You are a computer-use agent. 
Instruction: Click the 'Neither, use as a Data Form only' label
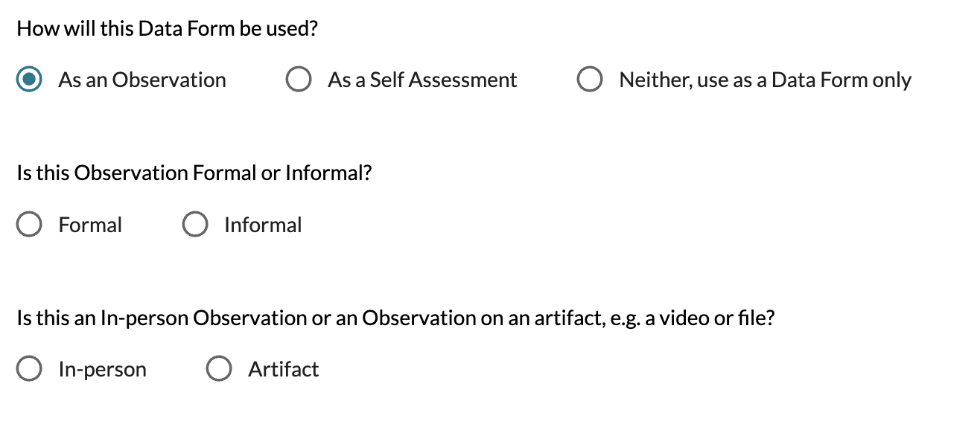[765, 80]
